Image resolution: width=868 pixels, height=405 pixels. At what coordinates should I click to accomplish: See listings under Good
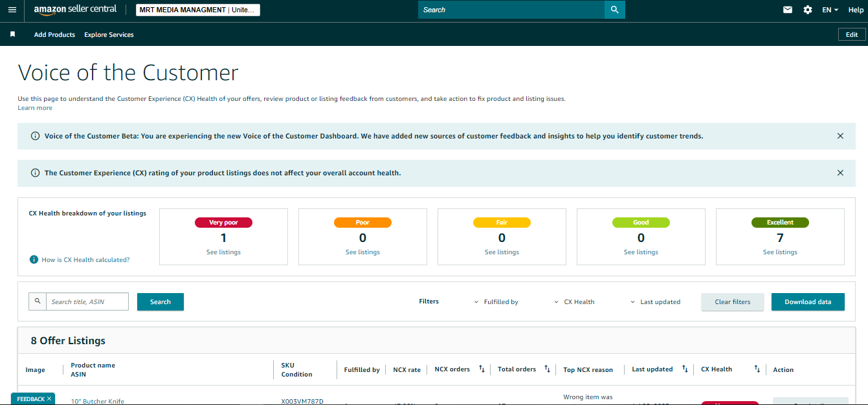[x=641, y=252]
